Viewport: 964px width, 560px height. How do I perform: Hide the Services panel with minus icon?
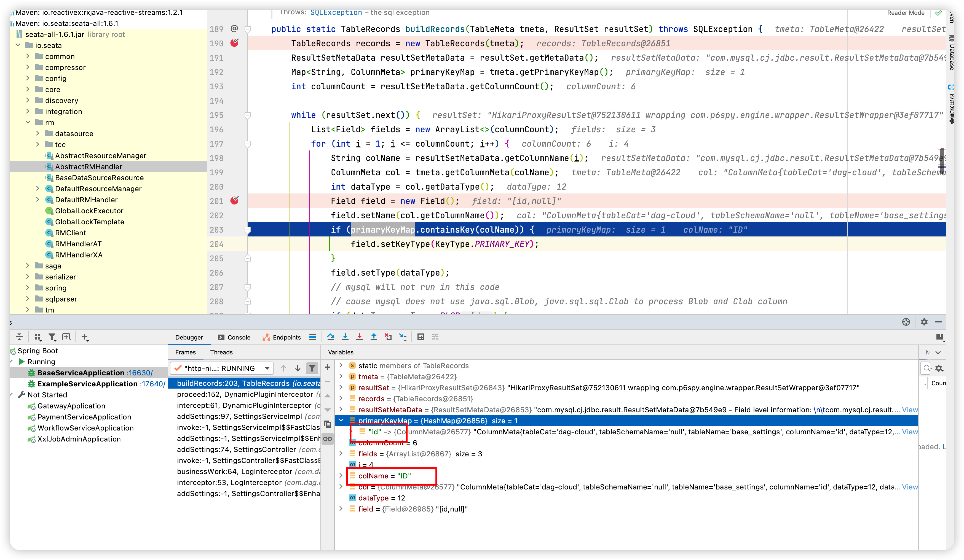[x=938, y=322]
